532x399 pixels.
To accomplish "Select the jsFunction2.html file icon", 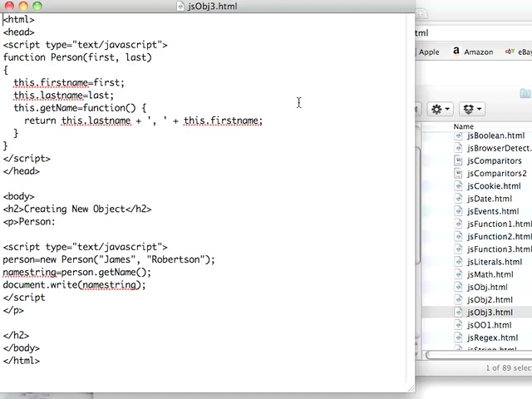I will [458, 236].
